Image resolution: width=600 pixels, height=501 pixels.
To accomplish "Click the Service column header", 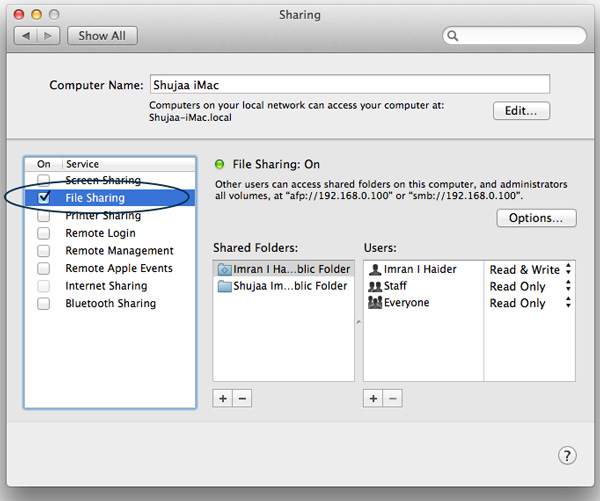I will (129, 164).
